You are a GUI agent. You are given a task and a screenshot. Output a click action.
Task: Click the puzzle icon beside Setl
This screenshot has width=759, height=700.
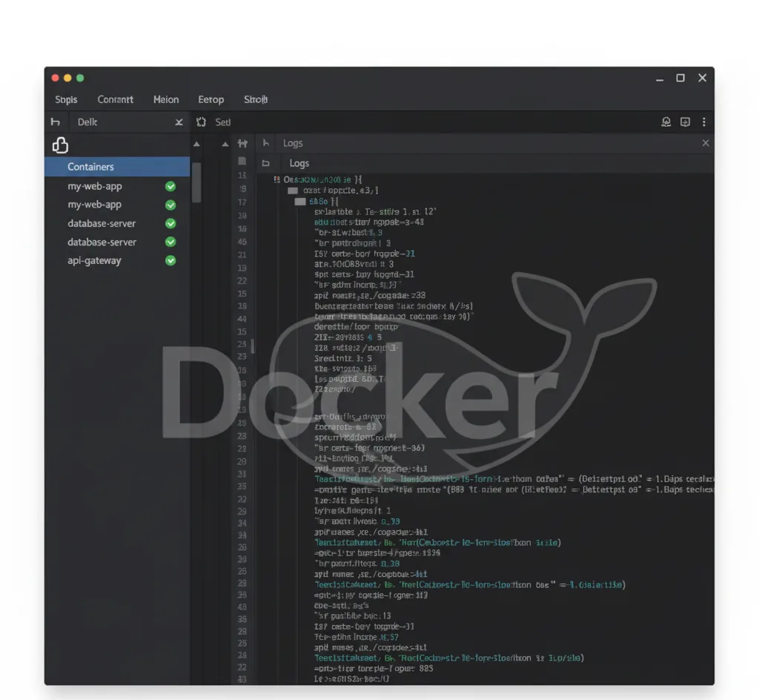tap(202, 122)
